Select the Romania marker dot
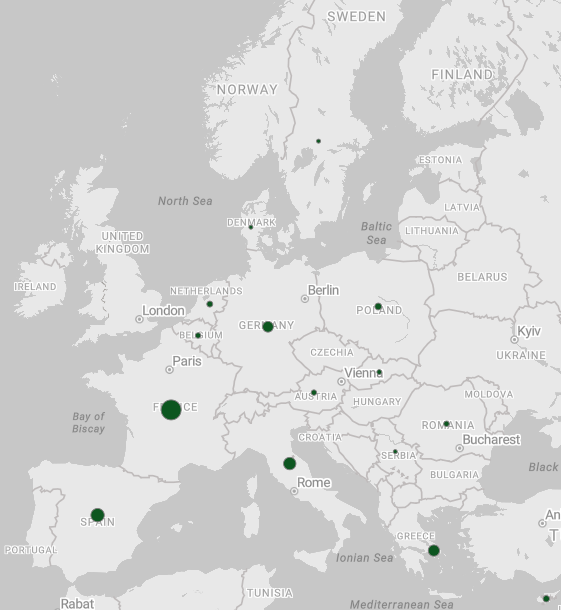Screen dimensions: 561x610 [446, 424]
